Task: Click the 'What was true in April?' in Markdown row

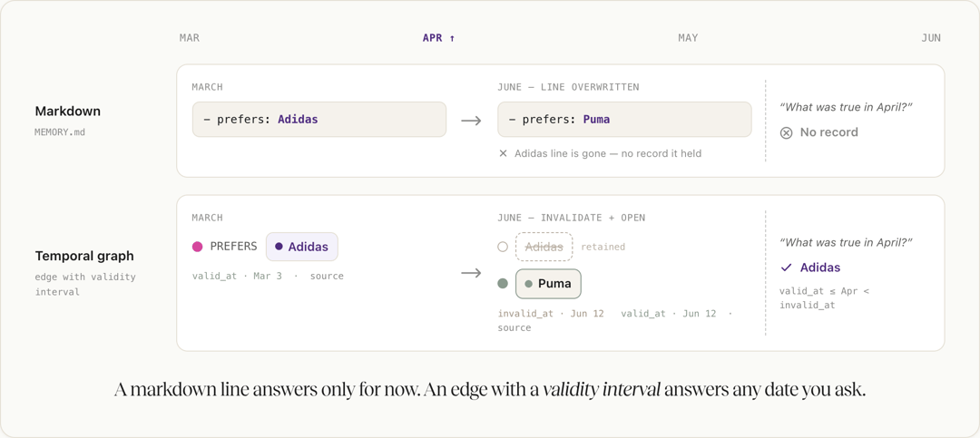Action: coord(847,107)
